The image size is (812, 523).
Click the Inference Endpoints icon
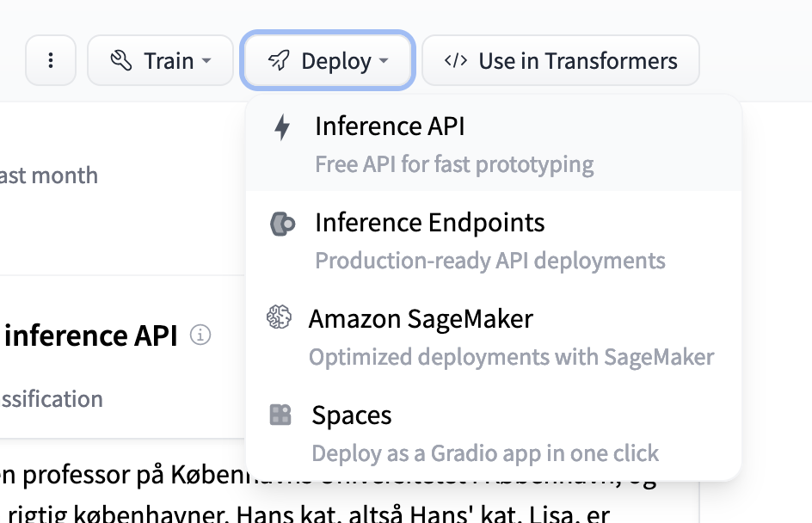point(282,224)
